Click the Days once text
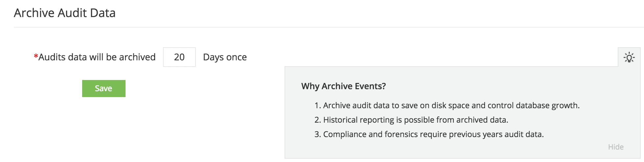This screenshot has height=162, width=644. 225,57
